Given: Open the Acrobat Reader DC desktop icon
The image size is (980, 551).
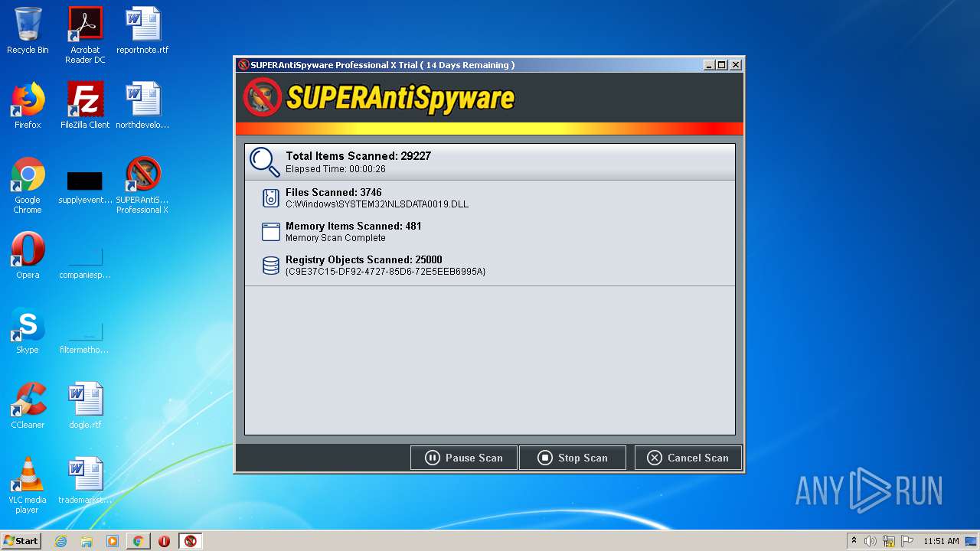Looking at the screenshot, I should [85, 35].
